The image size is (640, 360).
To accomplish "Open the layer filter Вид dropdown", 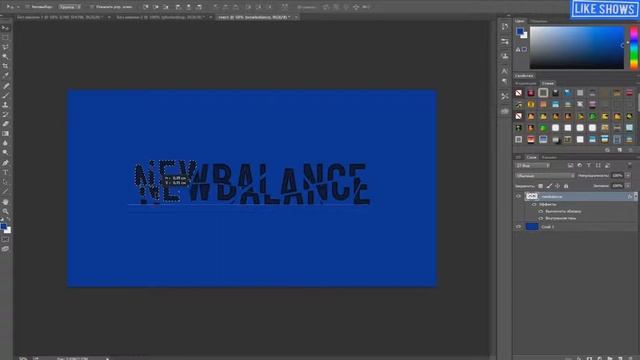I will (x=533, y=165).
